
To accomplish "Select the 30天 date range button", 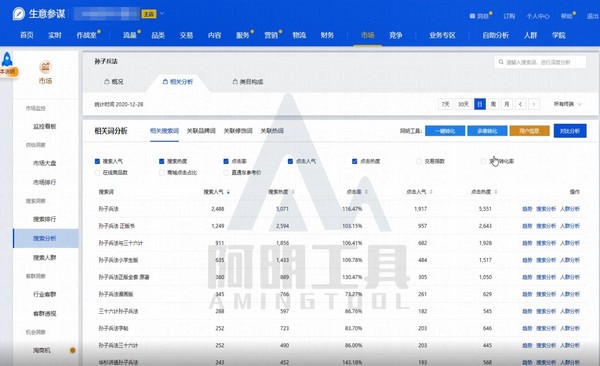I will click(x=463, y=104).
